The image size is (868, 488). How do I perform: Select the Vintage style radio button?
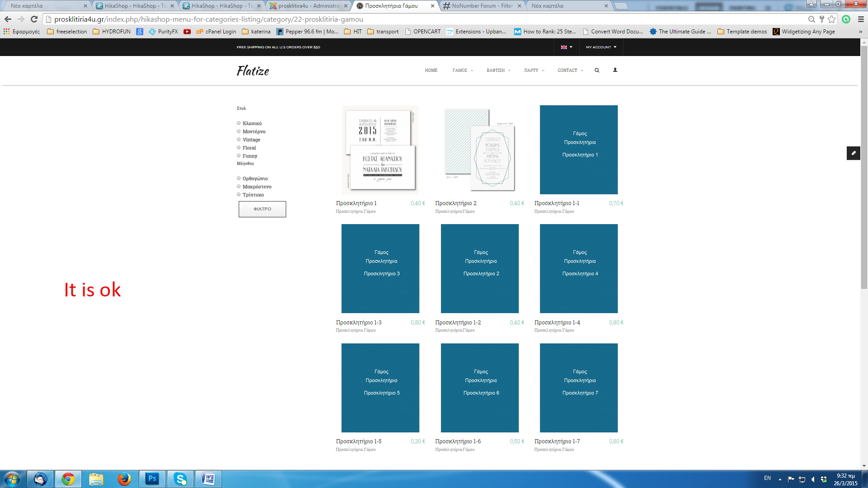point(239,140)
